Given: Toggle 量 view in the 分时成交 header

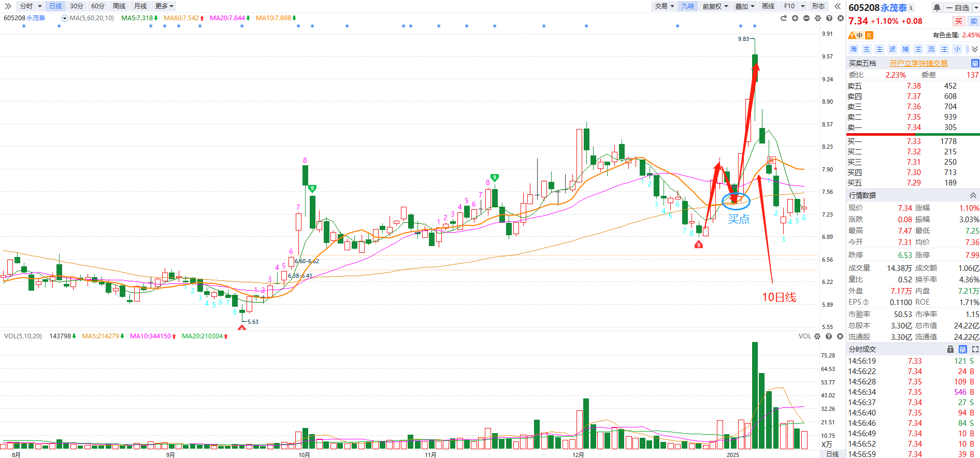Looking at the screenshot, I should coord(963,349).
